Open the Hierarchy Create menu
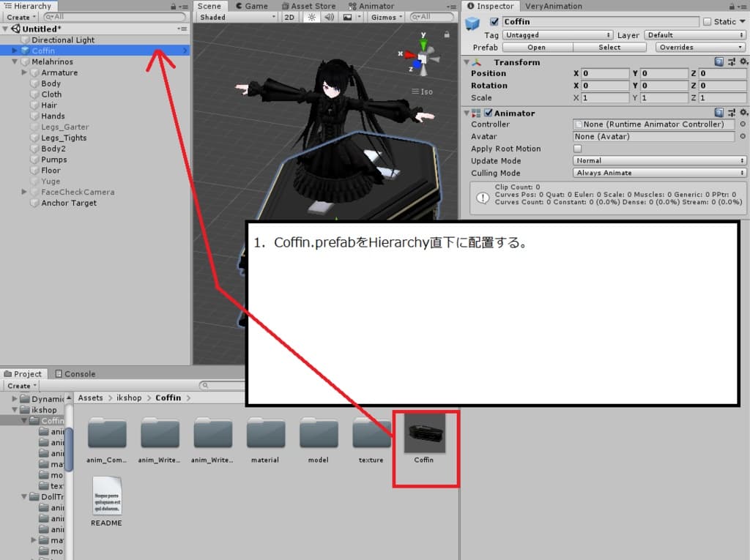The image size is (750, 560). click(x=21, y=18)
